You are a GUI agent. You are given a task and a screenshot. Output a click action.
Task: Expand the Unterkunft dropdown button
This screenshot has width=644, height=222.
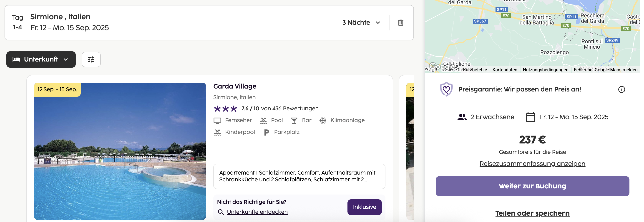(41, 59)
